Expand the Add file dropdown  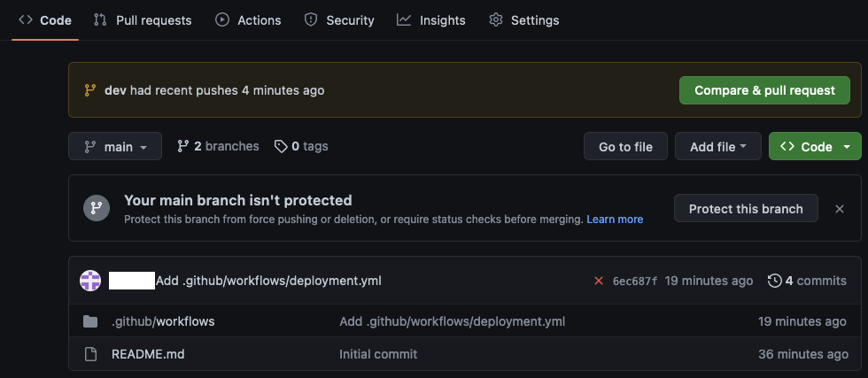[x=717, y=147]
